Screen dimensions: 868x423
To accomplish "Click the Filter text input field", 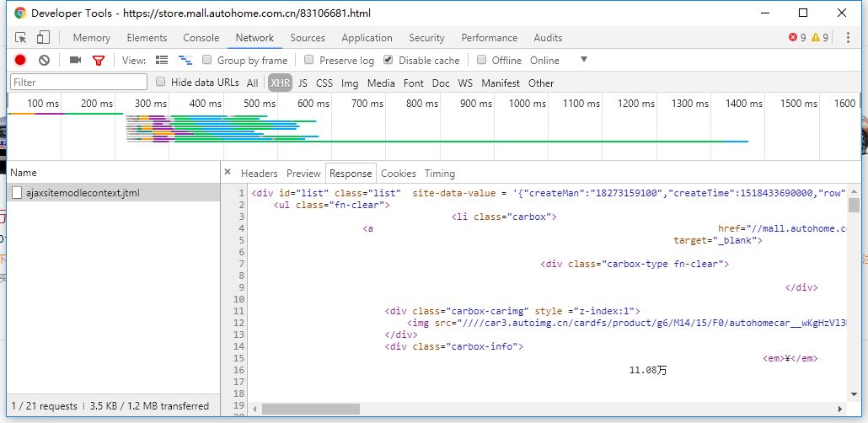I will [78, 83].
